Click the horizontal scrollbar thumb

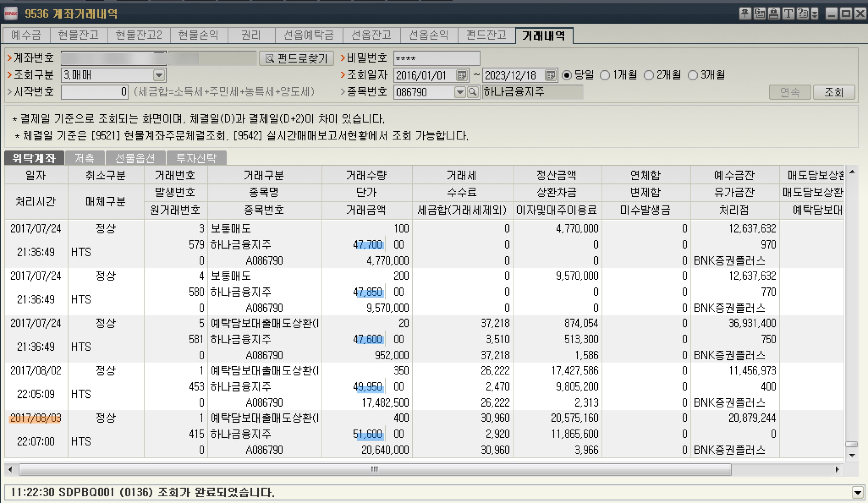375,469
